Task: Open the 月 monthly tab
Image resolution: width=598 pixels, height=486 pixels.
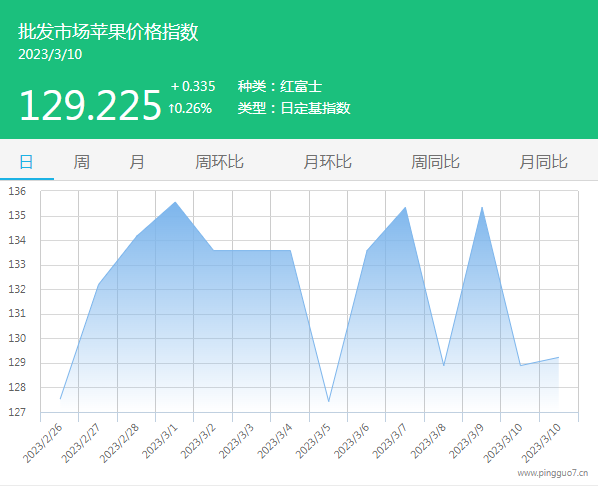Action: (137, 162)
